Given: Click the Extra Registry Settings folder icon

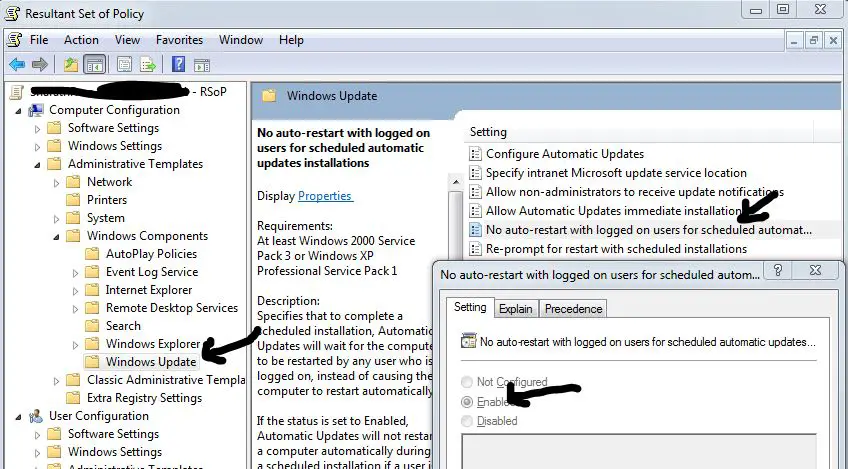Looking at the screenshot, I should click(x=73, y=398).
